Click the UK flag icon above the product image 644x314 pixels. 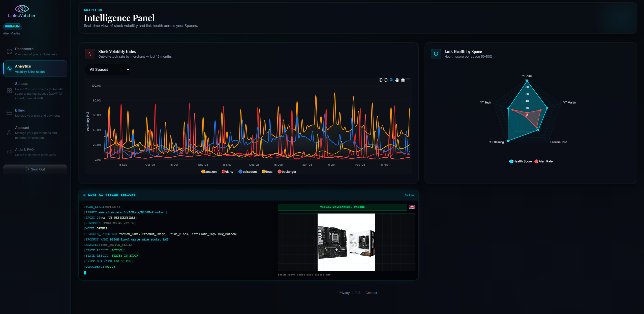[412, 207]
